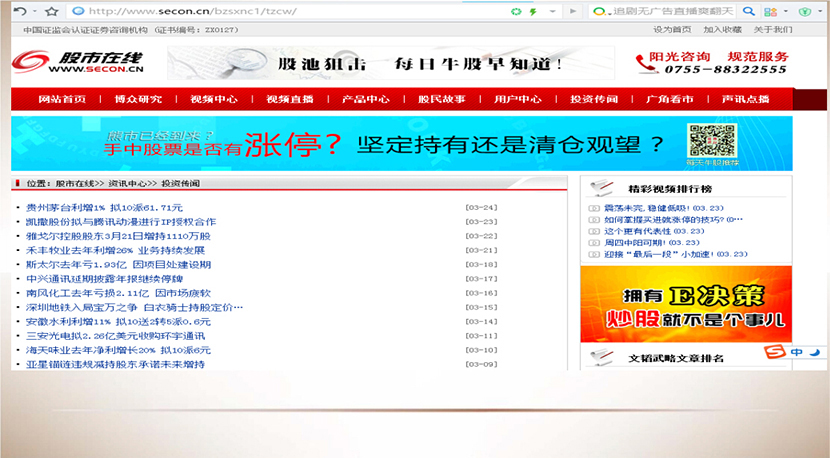Screen dimensions: 830x458
Task: Open the 视频中心 navigation menu item
Action: [x=213, y=99]
